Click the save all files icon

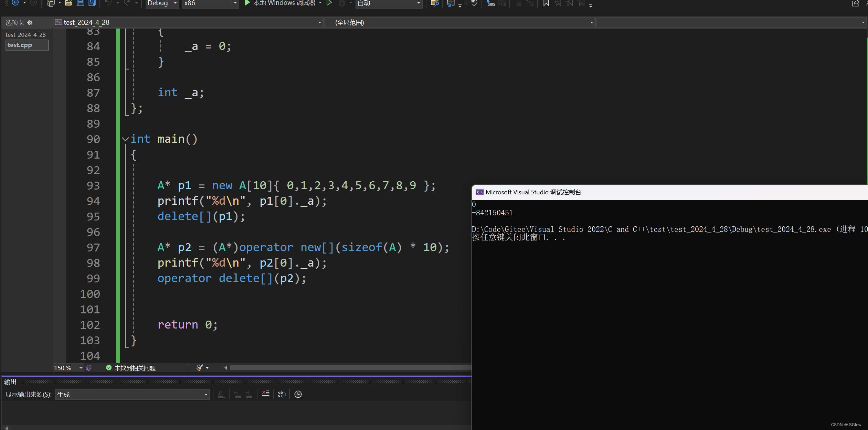pos(92,3)
